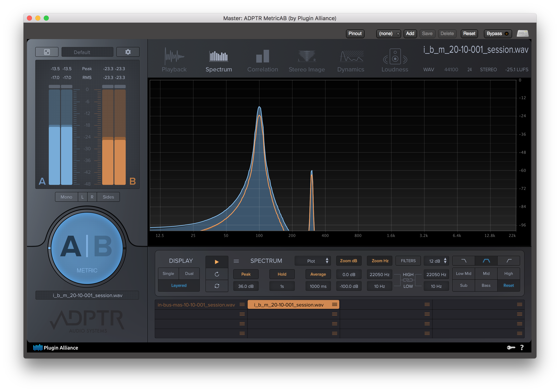Toggle the HIGH/LOW filter link chain icon
This screenshot has height=392, width=560.
pos(408,280)
